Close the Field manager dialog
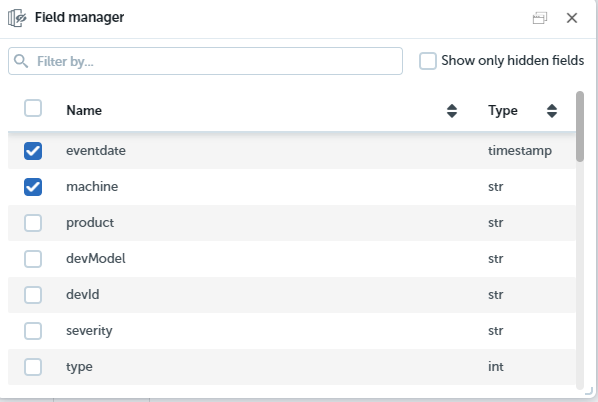This screenshot has height=402, width=598. pos(572,18)
